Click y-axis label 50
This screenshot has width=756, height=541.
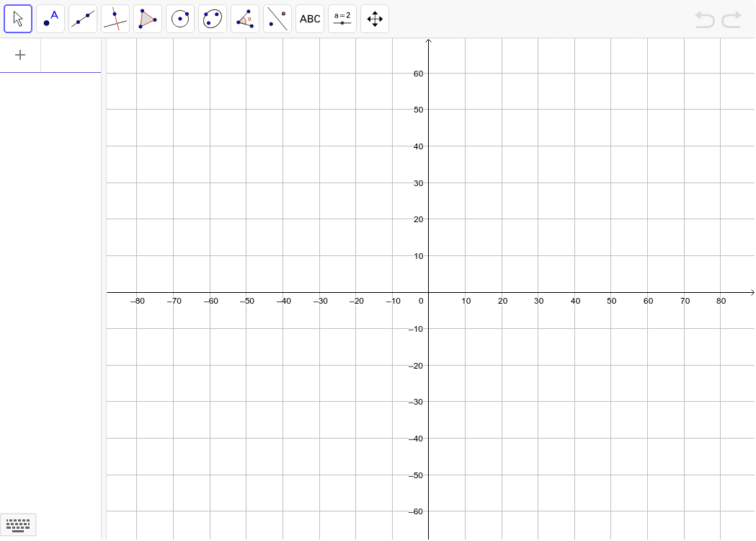click(x=418, y=110)
